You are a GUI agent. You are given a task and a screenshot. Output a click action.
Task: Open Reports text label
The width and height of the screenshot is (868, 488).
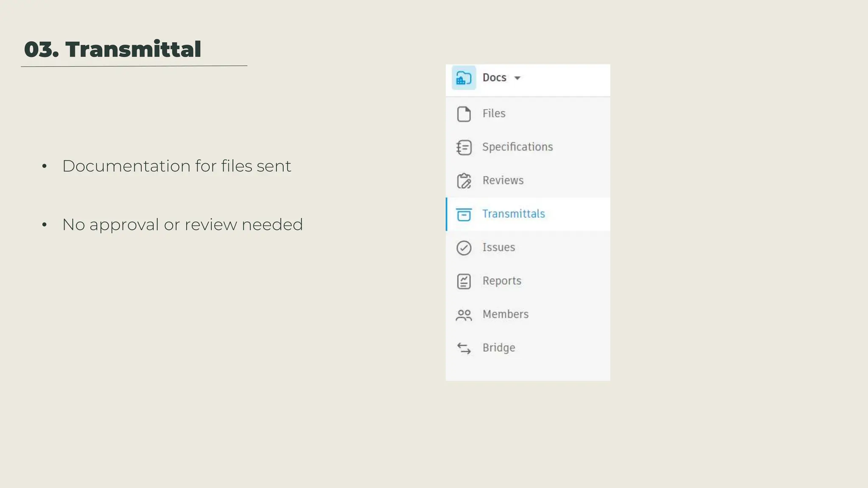501,281
